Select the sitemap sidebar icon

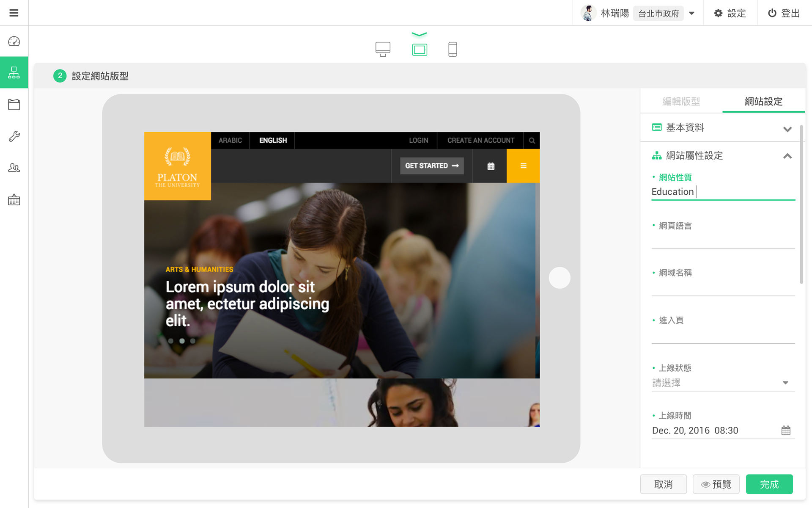14,72
